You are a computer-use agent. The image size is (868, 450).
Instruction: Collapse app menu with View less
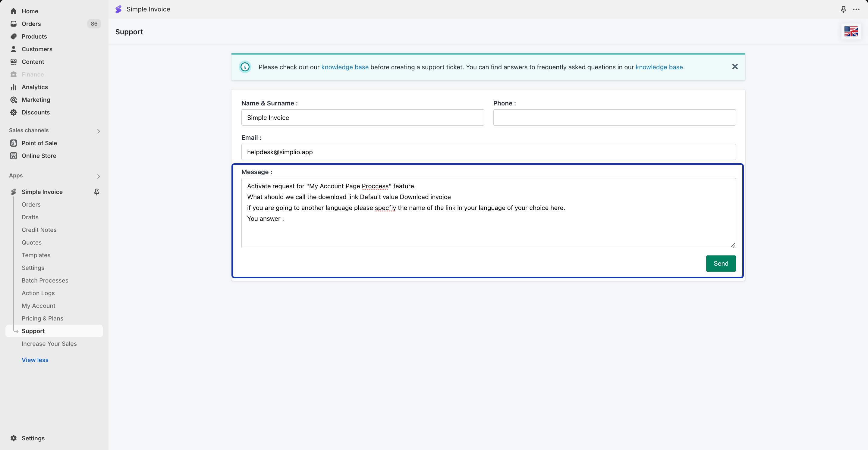[35, 360]
